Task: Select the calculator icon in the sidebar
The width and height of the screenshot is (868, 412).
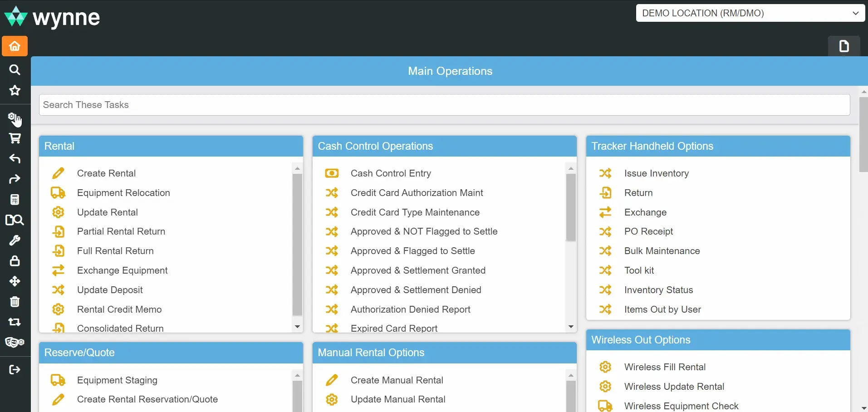Action: click(15, 200)
